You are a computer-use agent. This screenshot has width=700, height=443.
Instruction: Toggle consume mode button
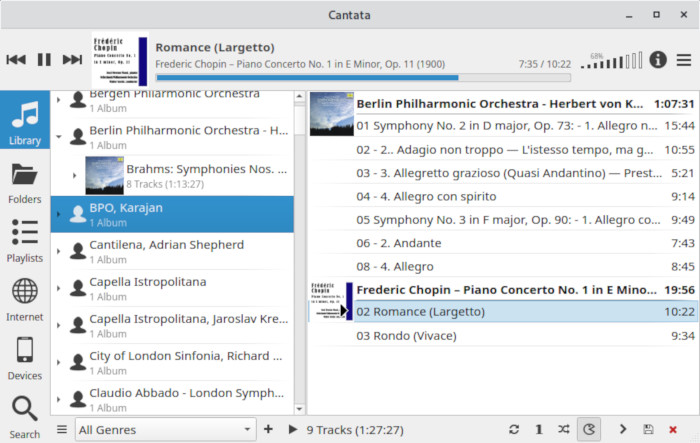point(589,430)
